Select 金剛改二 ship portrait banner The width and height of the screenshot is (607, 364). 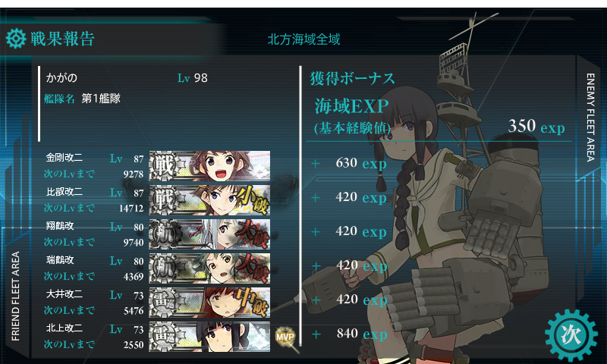pos(209,166)
